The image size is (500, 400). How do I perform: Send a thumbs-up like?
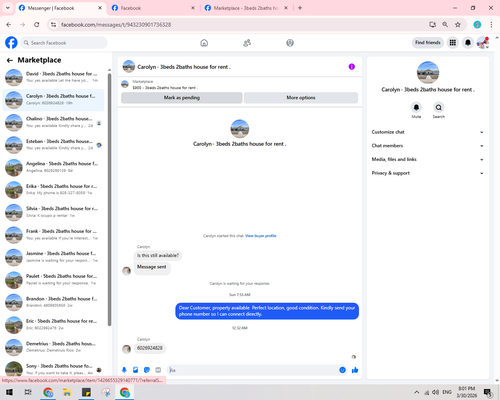[x=355, y=370]
